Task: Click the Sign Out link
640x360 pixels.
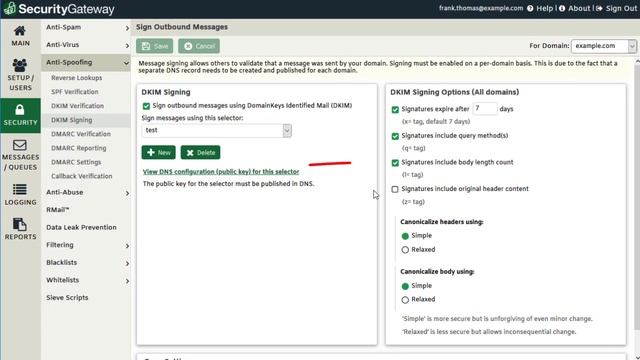Action: 621,8
